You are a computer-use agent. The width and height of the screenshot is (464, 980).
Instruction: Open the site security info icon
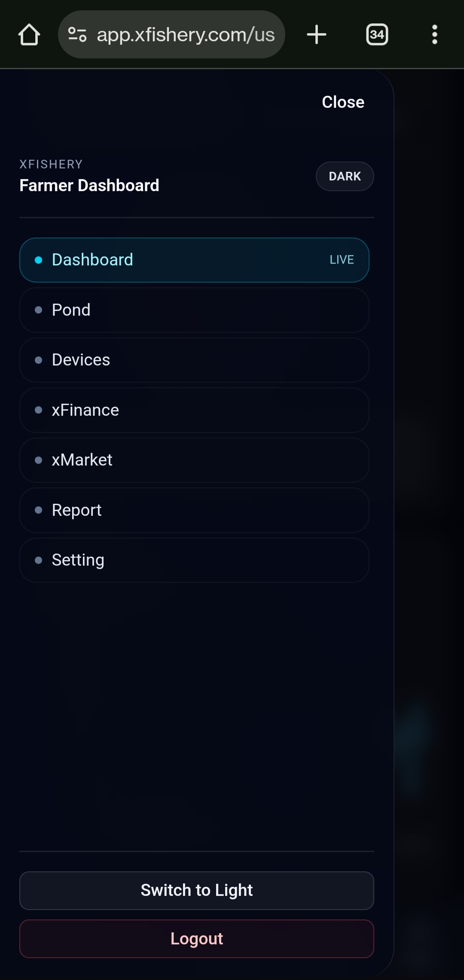76,35
